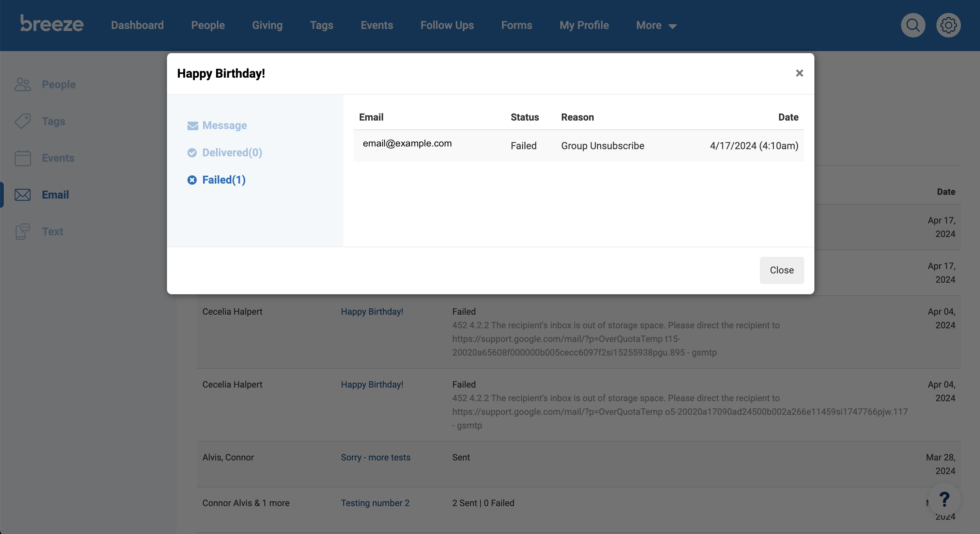Click the Failed status cell in dialog
980x534 pixels.
[x=523, y=146]
